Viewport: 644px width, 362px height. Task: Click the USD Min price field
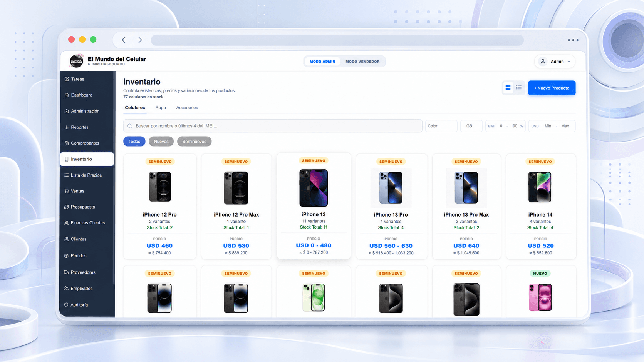click(x=548, y=126)
